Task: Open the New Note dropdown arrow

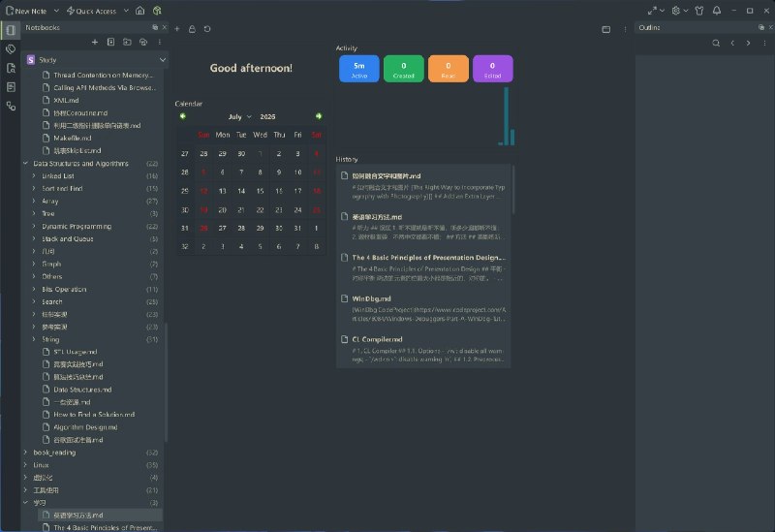Action: pyautogui.click(x=56, y=11)
